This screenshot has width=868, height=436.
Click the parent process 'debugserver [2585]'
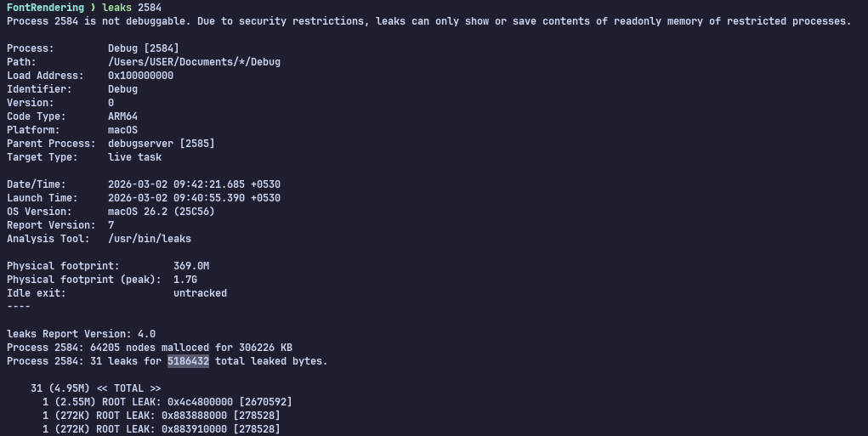tap(161, 144)
